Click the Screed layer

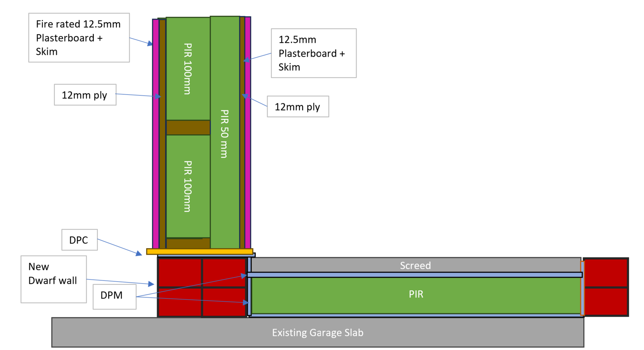click(415, 265)
